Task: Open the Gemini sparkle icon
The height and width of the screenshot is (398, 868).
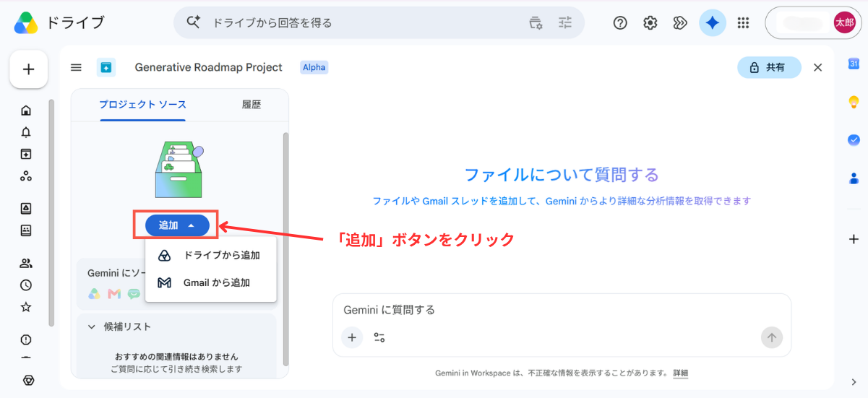Action: coord(712,22)
